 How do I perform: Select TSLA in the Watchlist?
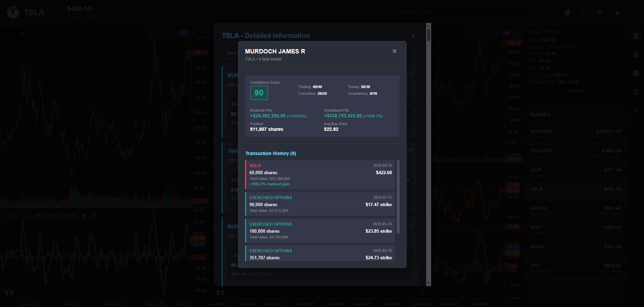(x=576, y=191)
